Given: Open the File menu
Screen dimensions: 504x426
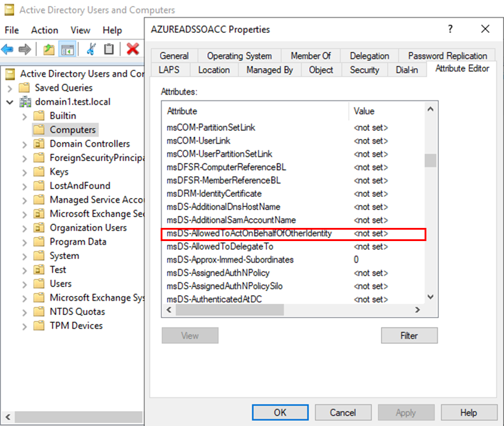Looking at the screenshot, I should point(11,30).
